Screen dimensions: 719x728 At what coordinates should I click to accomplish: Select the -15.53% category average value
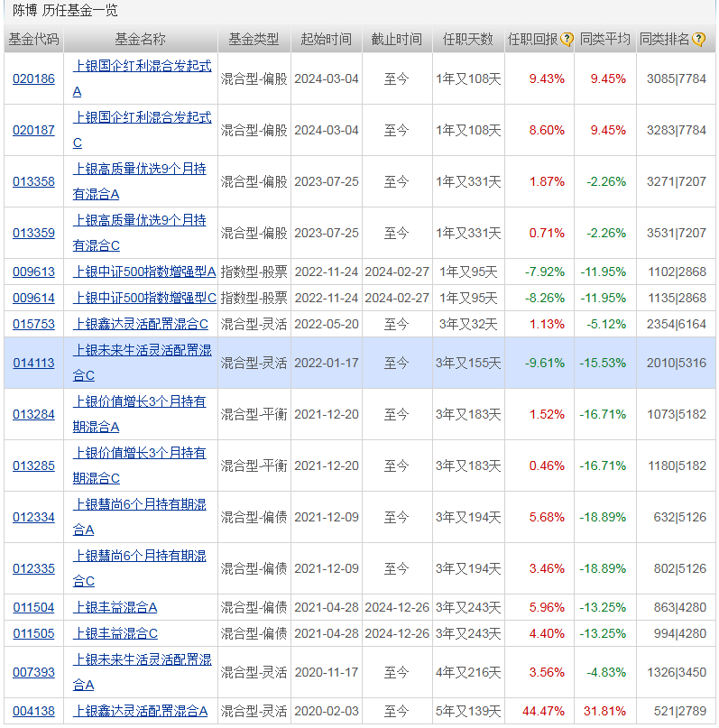(603, 363)
